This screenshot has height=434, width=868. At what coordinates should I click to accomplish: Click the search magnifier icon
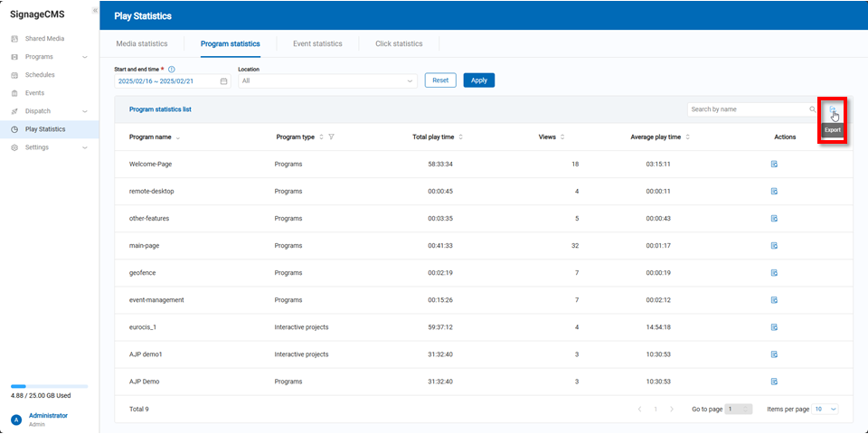click(x=812, y=109)
